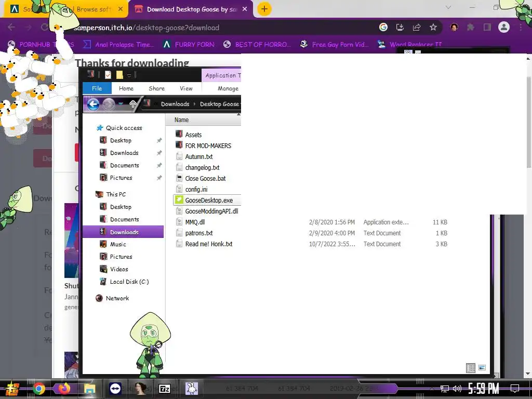Select the config.ini file
532x399 pixels.
pos(191,189)
